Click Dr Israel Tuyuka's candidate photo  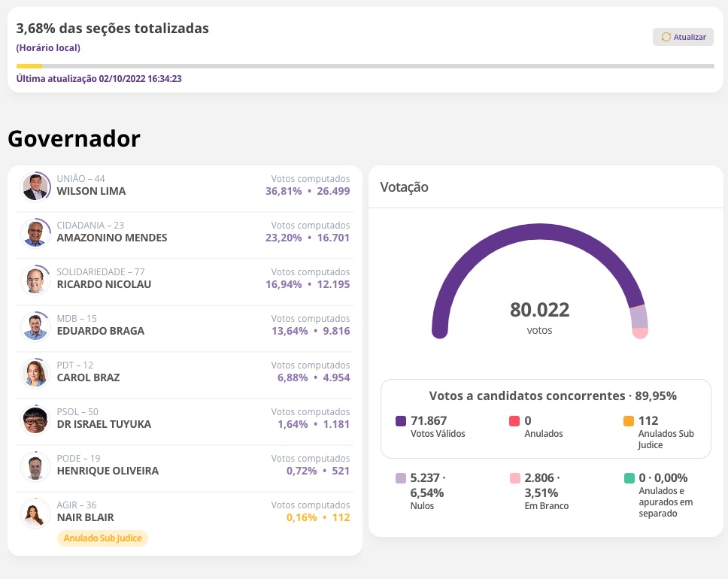click(x=35, y=420)
